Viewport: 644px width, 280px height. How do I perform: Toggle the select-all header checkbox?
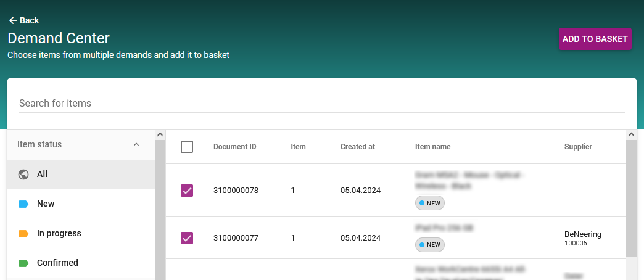pos(187,147)
